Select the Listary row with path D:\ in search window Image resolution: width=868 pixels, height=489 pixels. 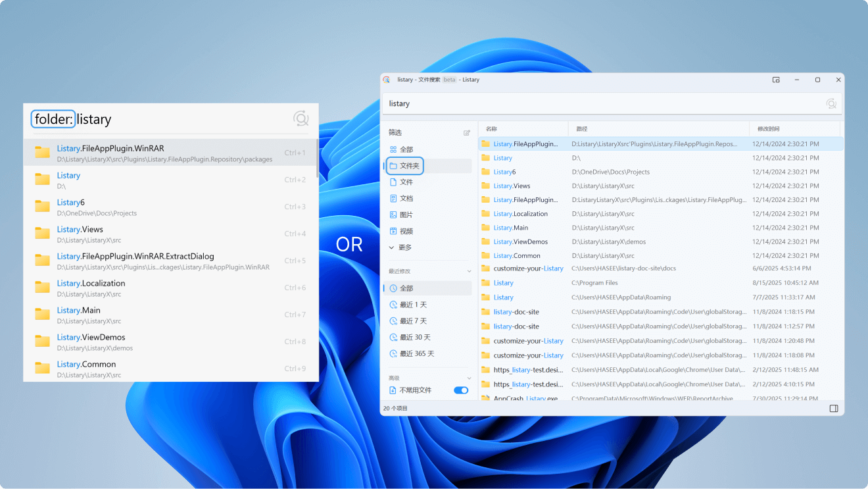[661, 158]
